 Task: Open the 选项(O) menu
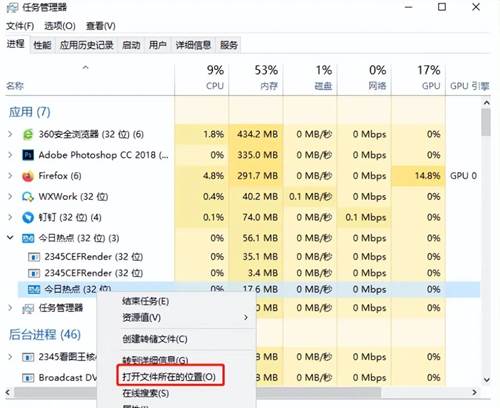point(60,26)
